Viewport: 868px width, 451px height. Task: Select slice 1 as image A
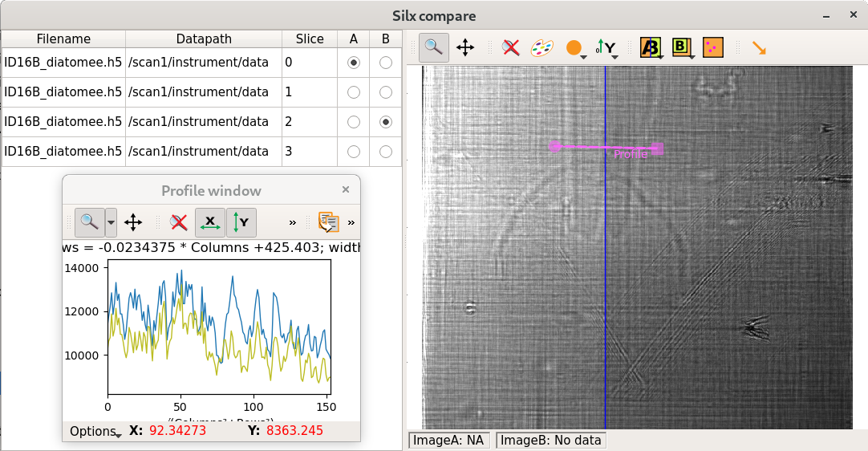pyautogui.click(x=353, y=92)
